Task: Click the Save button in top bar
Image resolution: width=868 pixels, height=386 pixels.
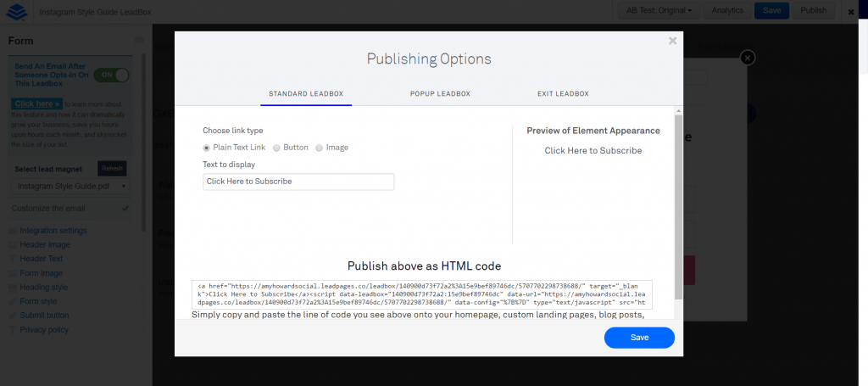Action: pyautogui.click(x=771, y=10)
